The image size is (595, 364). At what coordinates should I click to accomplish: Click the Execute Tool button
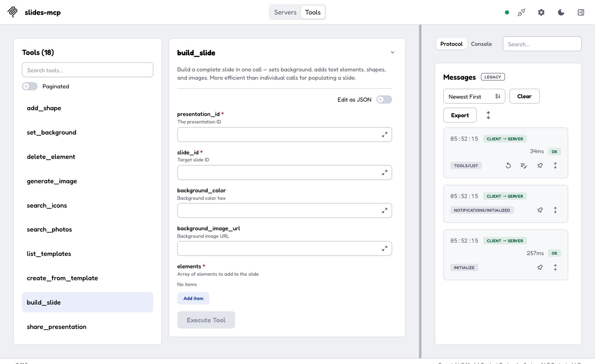click(206, 320)
